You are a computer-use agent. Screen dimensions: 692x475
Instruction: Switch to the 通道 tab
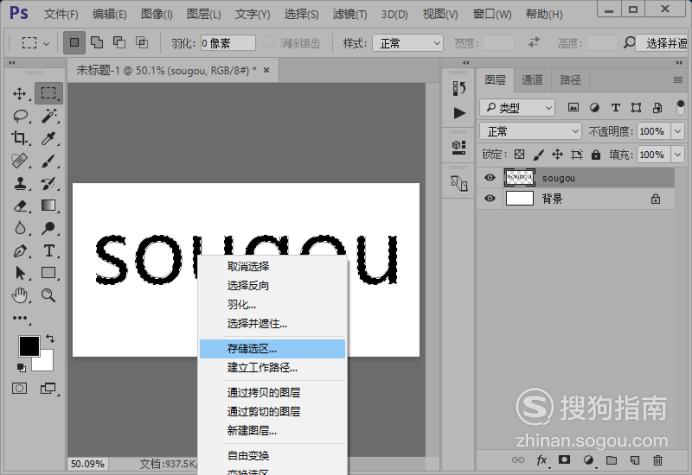pyautogui.click(x=532, y=80)
